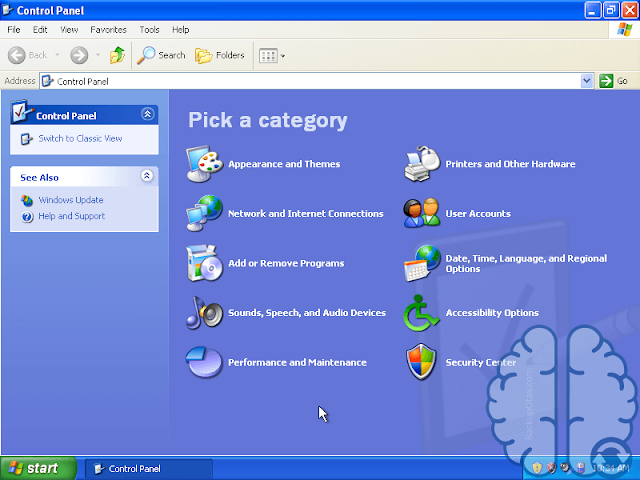Click Date, Time, Language calendar globe icon
Viewport: 640px width, 480px height.
click(422, 263)
